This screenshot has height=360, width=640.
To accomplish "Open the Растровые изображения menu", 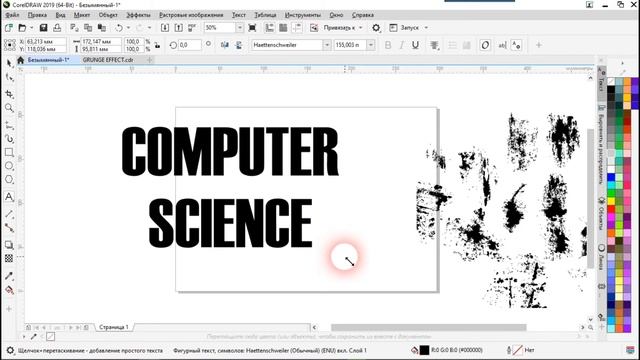I will point(191,15).
